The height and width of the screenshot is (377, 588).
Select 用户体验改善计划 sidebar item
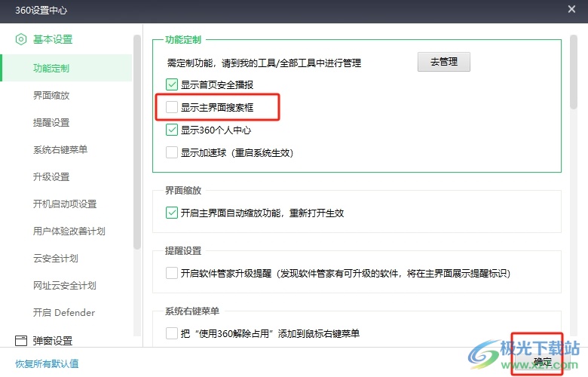[69, 231]
